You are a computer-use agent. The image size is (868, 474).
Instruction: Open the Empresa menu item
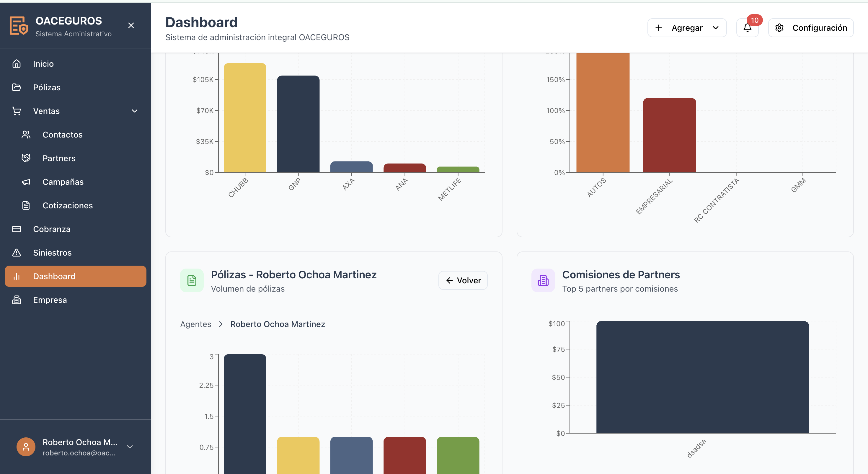tap(50, 300)
